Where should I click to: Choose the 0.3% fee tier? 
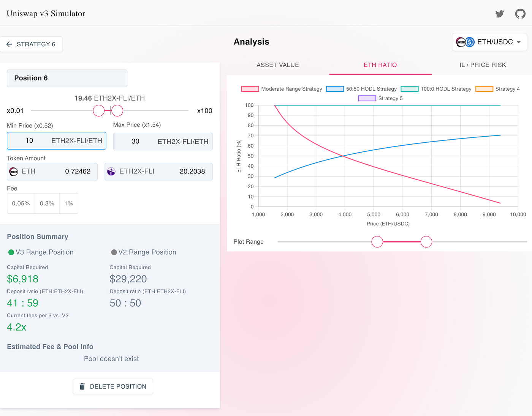(x=47, y=203)
